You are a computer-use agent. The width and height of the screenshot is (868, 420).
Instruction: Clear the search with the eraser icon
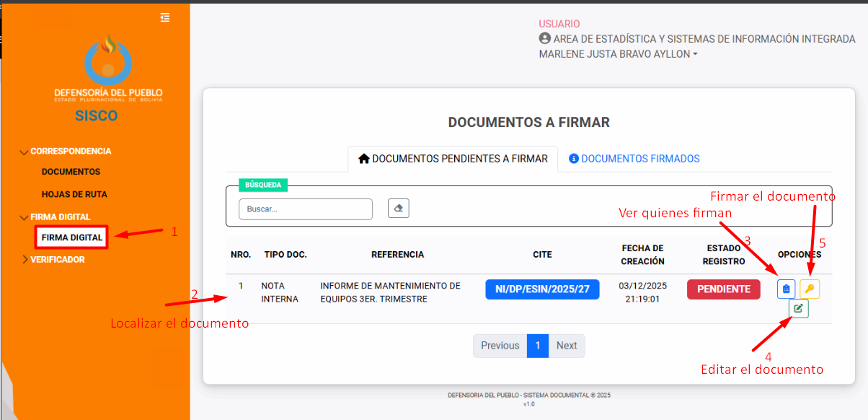399,209
